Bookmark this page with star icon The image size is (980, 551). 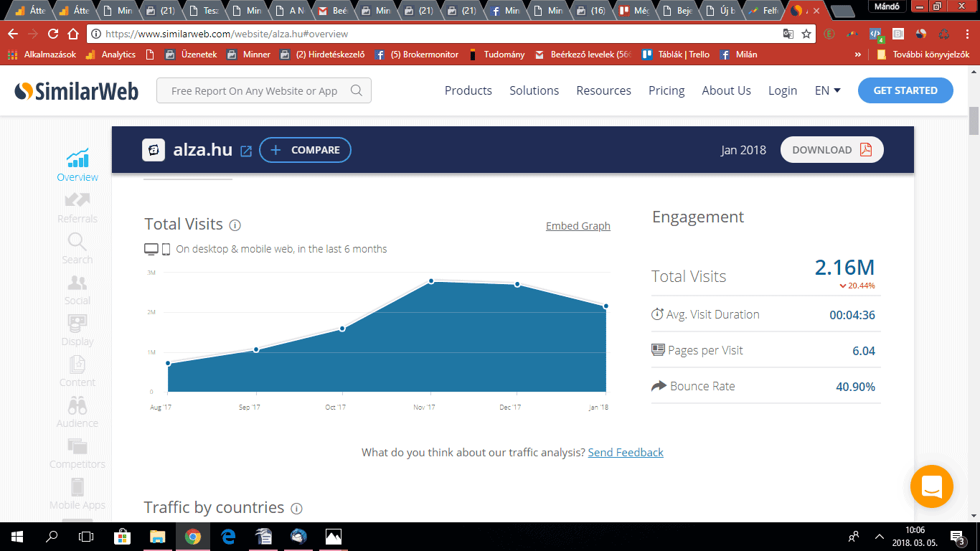point(806,34)
